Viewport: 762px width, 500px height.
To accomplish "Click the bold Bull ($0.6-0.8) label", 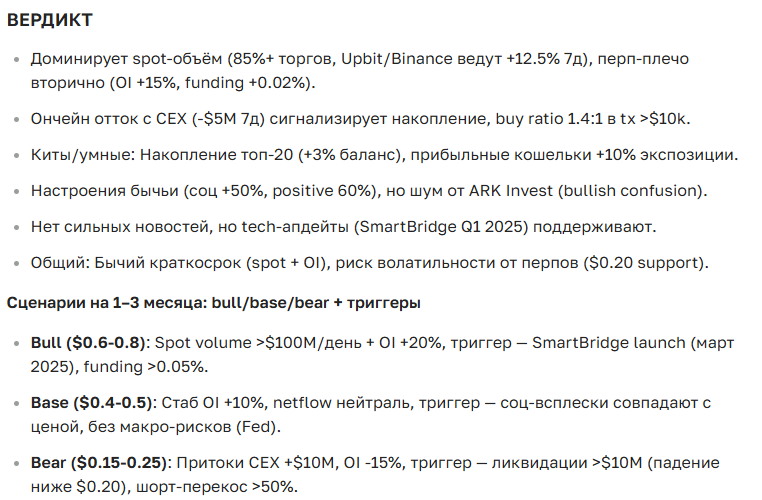I will [88, 343].
